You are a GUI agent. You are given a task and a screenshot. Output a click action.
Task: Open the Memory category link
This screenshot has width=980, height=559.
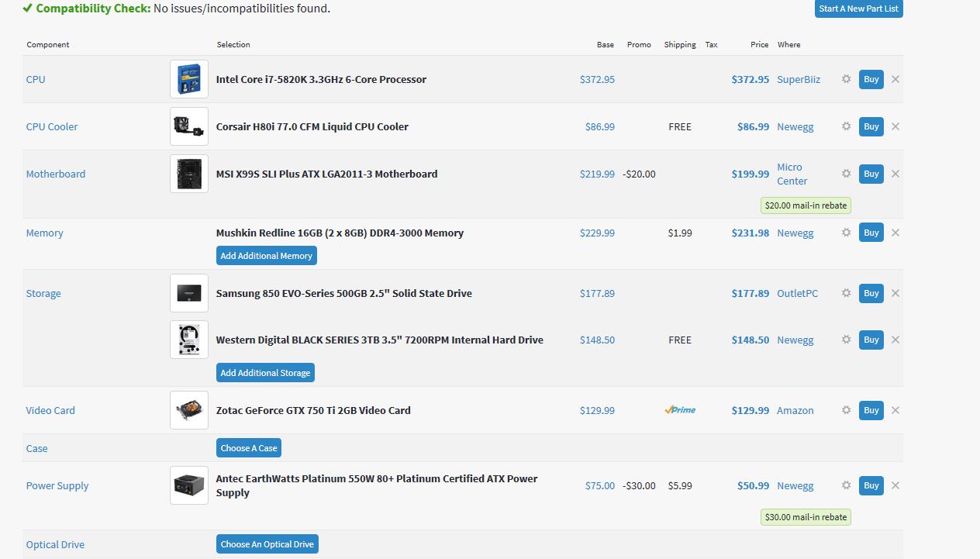point(45,233)
